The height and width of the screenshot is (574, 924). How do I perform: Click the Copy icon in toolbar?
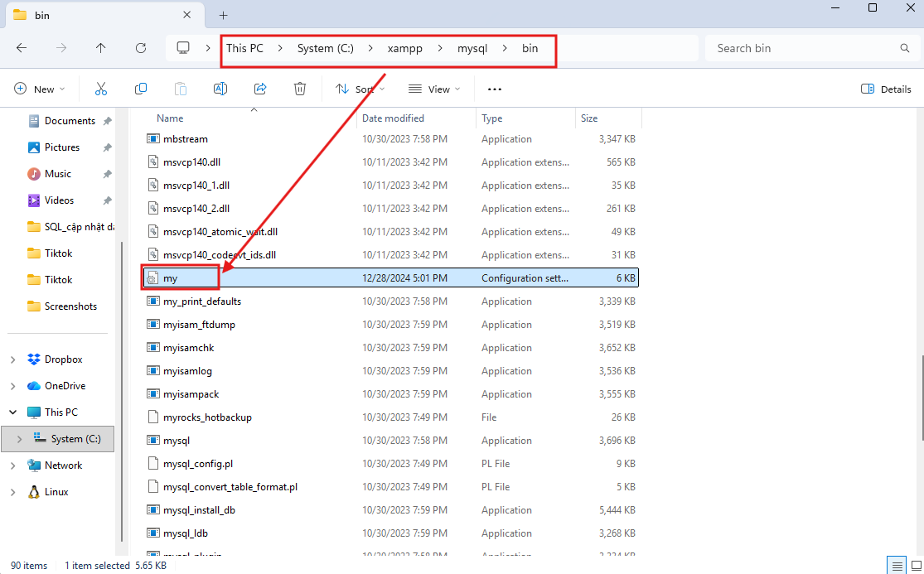[x=140, y=89]
